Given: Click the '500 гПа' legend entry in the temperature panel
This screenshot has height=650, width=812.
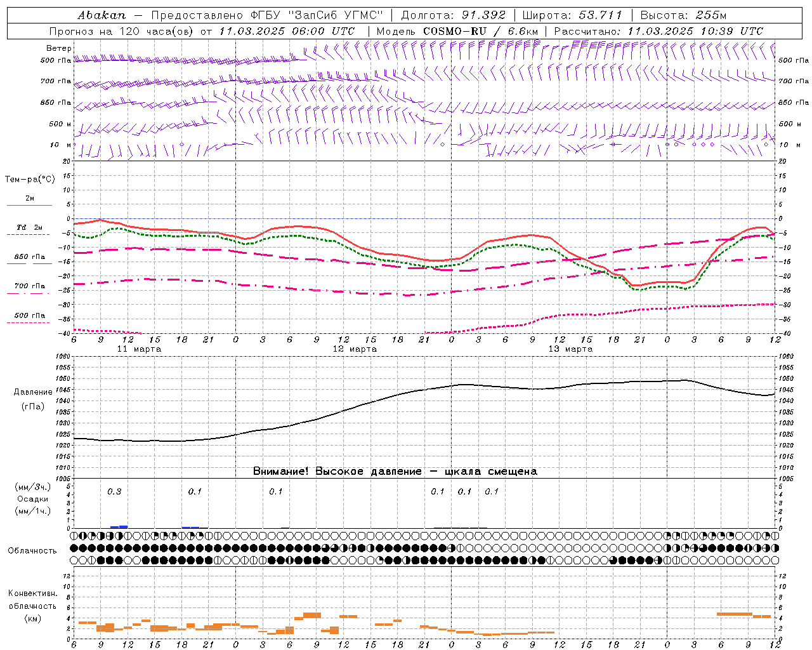Looking at the screenshot, I should coord(30,315).
